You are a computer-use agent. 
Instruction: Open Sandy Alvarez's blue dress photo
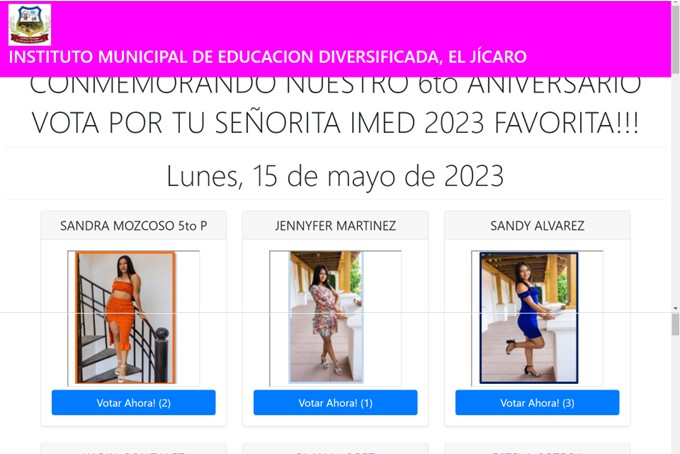tap(529, 317)
